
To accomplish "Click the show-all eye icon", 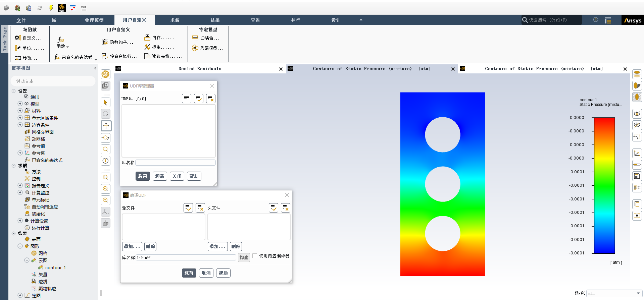I will [x=637, y=114].
